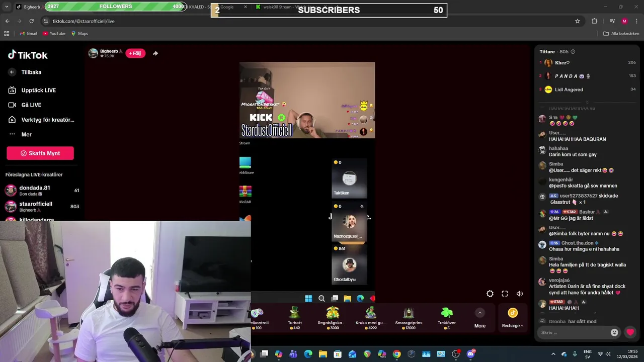Image resolution: width=644 pixels, height=362 pixels.
Task: Open Chrome three-dot menu
Action: click(636, 21)
